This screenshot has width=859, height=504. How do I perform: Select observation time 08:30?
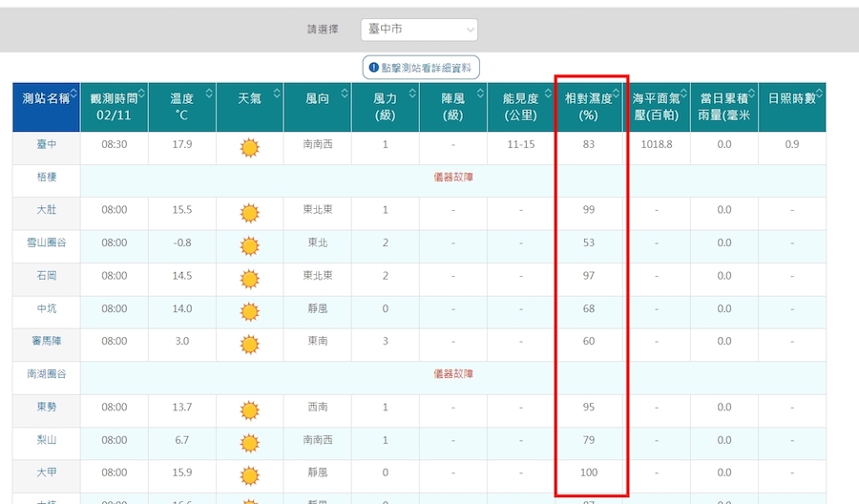[x=114, y=144]
